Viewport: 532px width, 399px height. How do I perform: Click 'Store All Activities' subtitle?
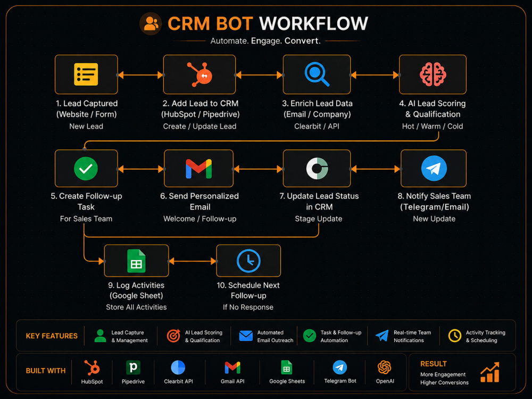pos(136,307)
